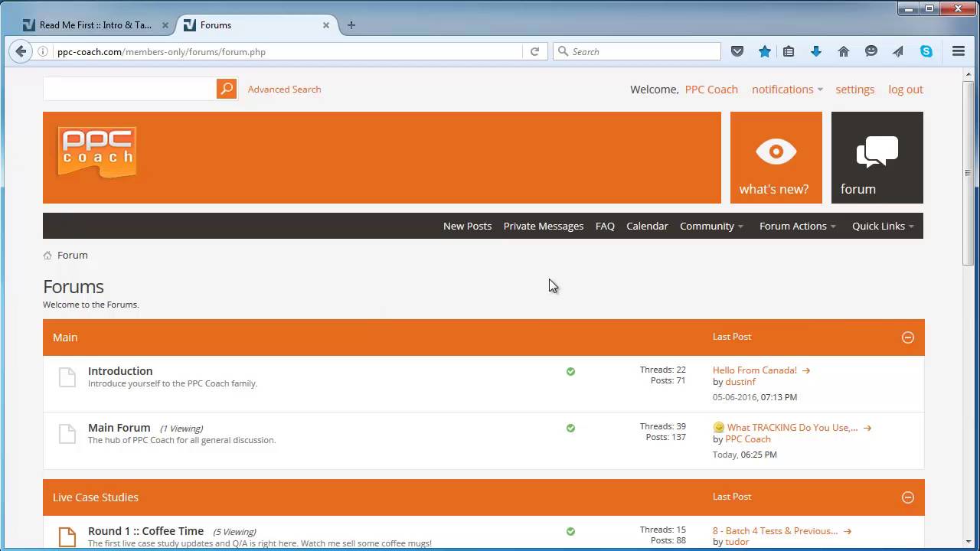Screen dimensions: 980x551
Task: Open the Firefox hamburger menu
Action: tap(959, 51)
